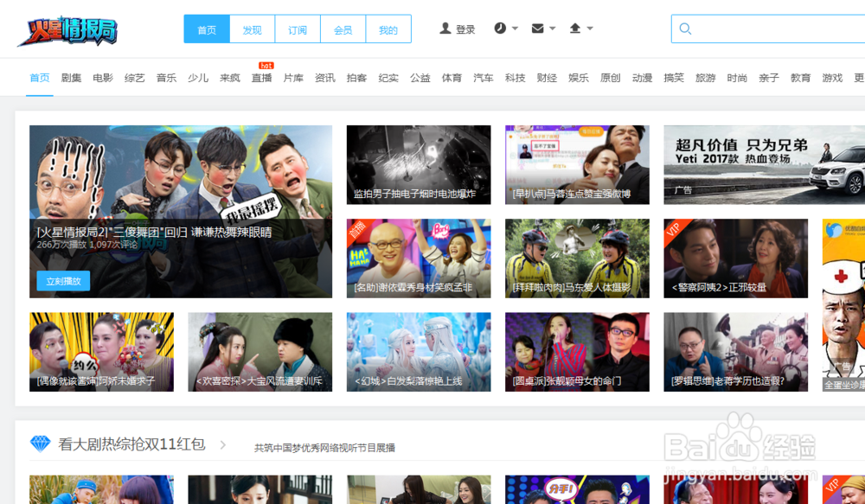Screen dimensions: 865x504
Task: Switch to the 订阅 tab
Action: pyautogui.click(x=298, y=29)
